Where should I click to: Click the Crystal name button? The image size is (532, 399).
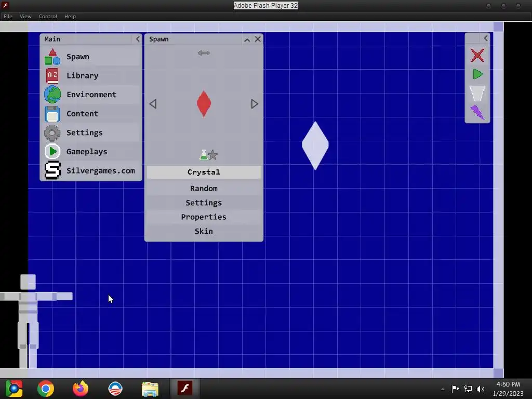tap(204, 172)
